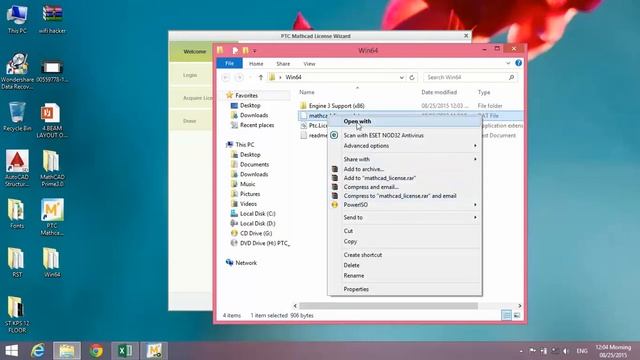This screenshot has width=640, height=360.
Task: Open the Win64 desktop folder
Action: pos(52,262)
